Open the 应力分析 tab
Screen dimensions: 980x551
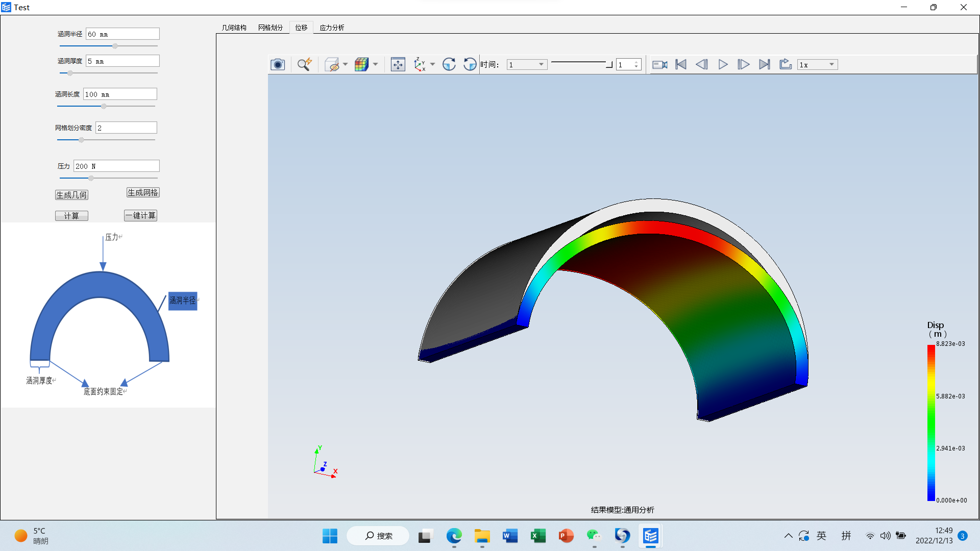(x=332, y=28)
